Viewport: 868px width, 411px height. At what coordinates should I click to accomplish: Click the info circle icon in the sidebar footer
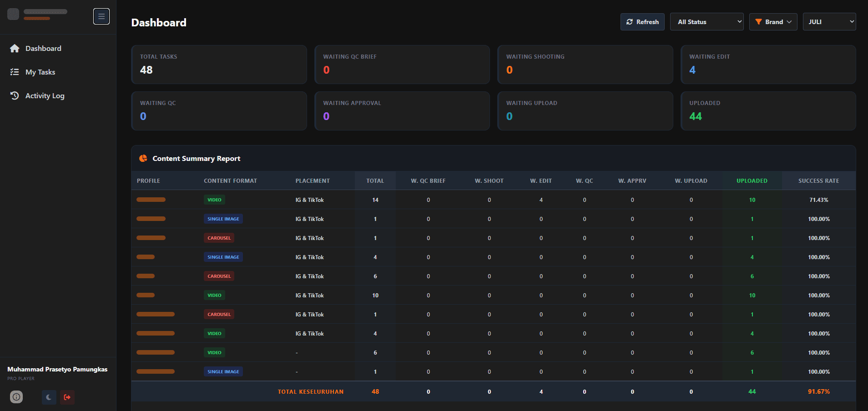16,397
